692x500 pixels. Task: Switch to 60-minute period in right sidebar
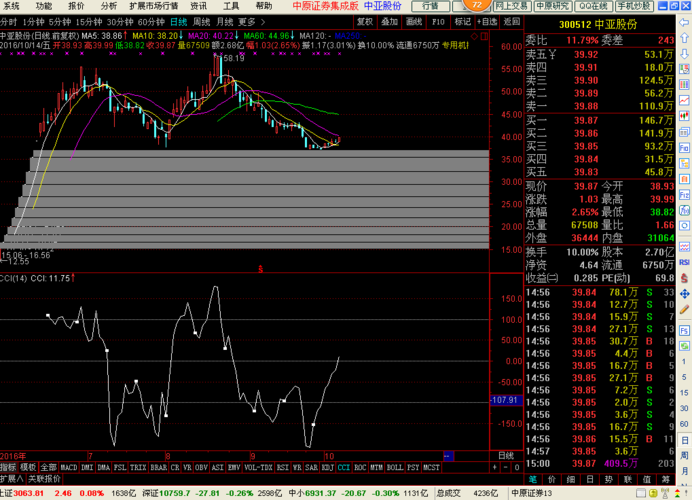[x=684, y=424]
